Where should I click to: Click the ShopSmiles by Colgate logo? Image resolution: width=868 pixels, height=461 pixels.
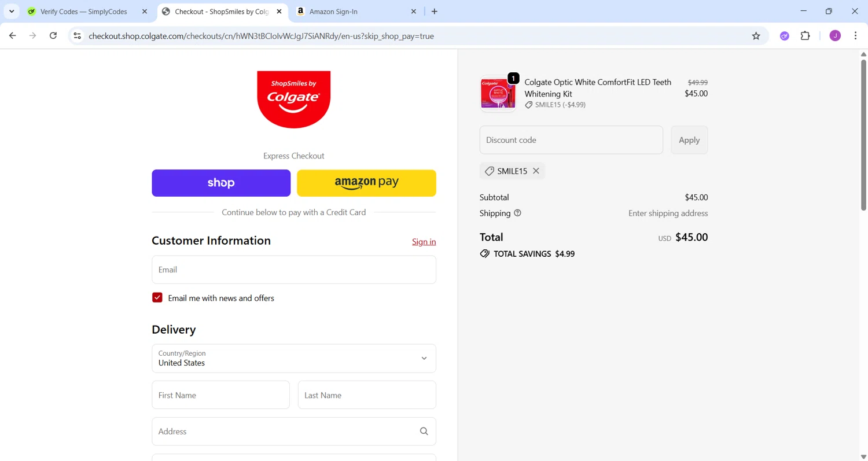tap(293, 99)
